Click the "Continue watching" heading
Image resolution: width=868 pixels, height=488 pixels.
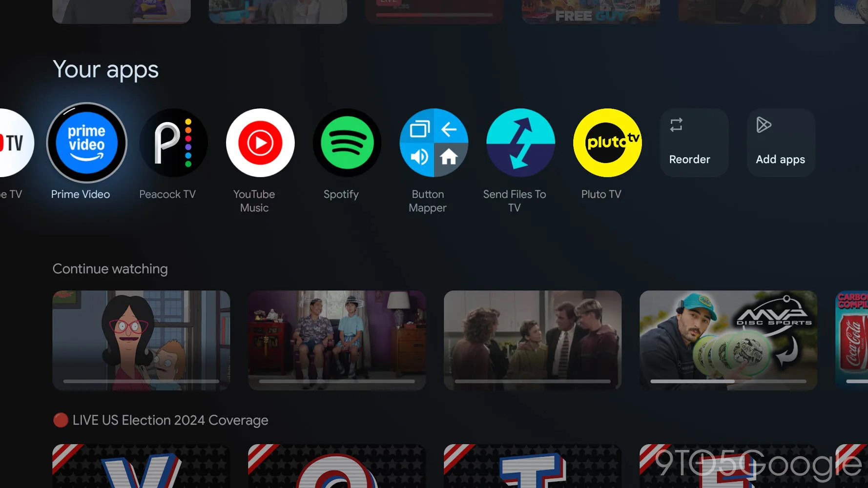point(110,269)
